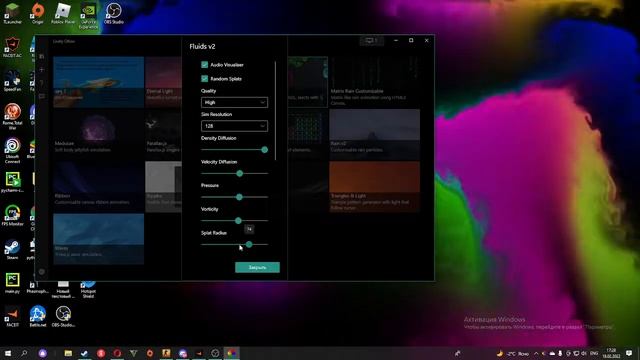640x360 pixels.
Task: Uncheck the Audio Visualizer checkbox
Action: click(204, 64)
